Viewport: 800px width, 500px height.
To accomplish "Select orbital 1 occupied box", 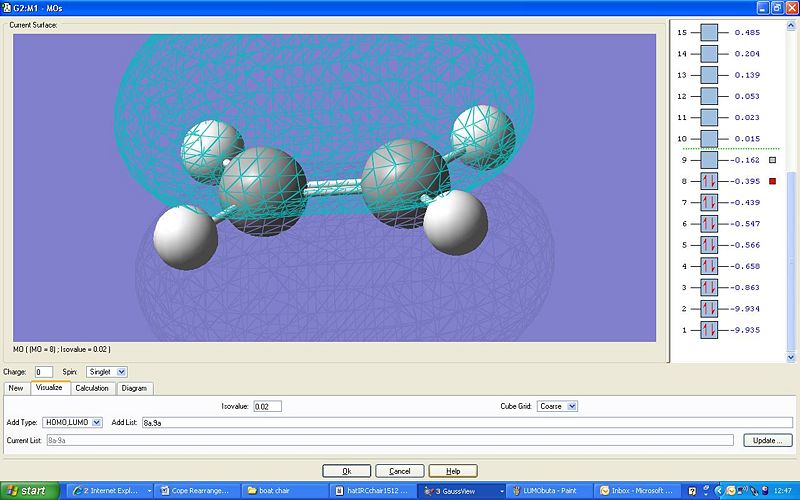I will pos(709,330).
